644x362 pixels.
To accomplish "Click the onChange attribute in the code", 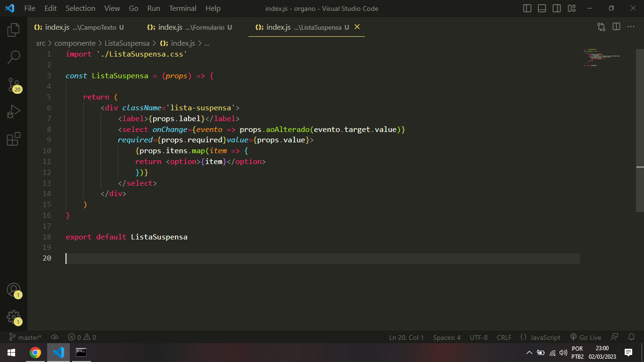I will [170, 129].
